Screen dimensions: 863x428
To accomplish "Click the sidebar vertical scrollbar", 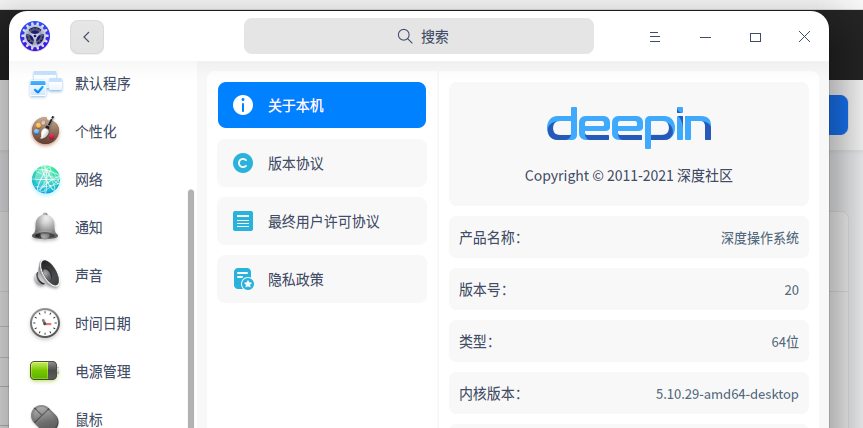I will (x=191, y=308).
